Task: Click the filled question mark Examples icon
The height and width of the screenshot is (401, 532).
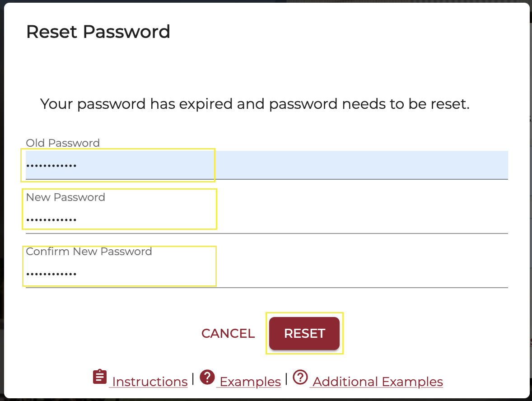Action: pyautogui.click(x=207, y=377)
